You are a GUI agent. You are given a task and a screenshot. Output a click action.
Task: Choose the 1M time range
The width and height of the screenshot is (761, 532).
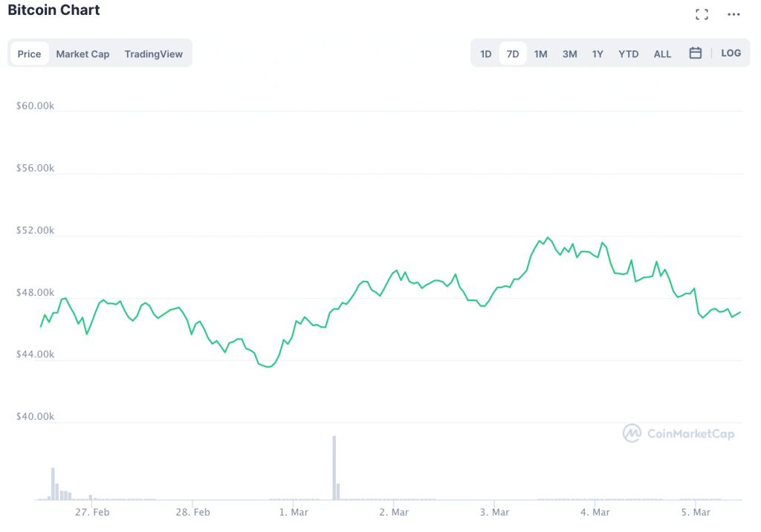click(540, 53)
